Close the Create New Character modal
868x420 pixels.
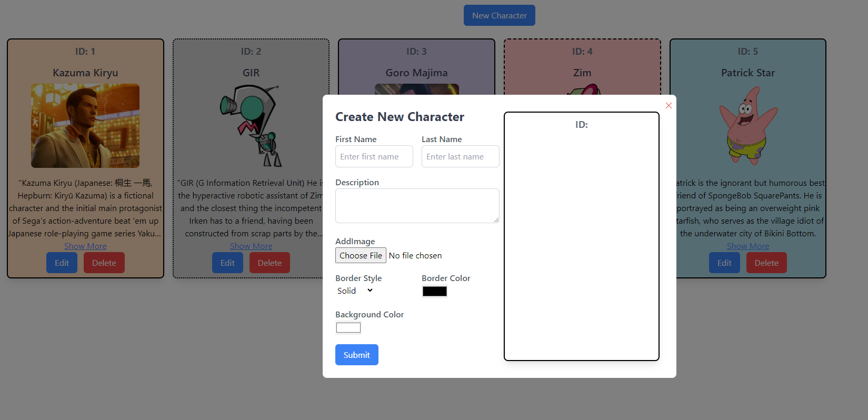(x=669, y=105)
